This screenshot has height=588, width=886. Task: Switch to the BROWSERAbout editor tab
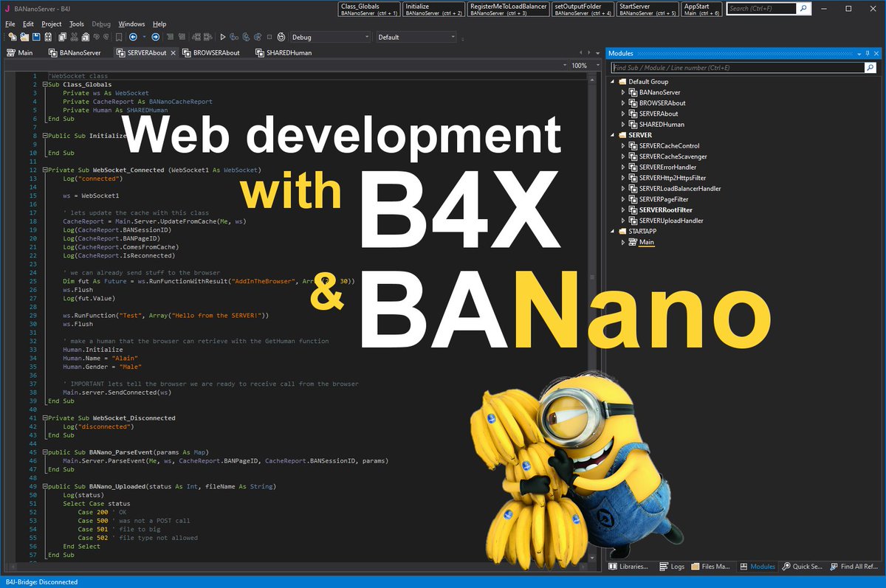(x=211, y=53)
